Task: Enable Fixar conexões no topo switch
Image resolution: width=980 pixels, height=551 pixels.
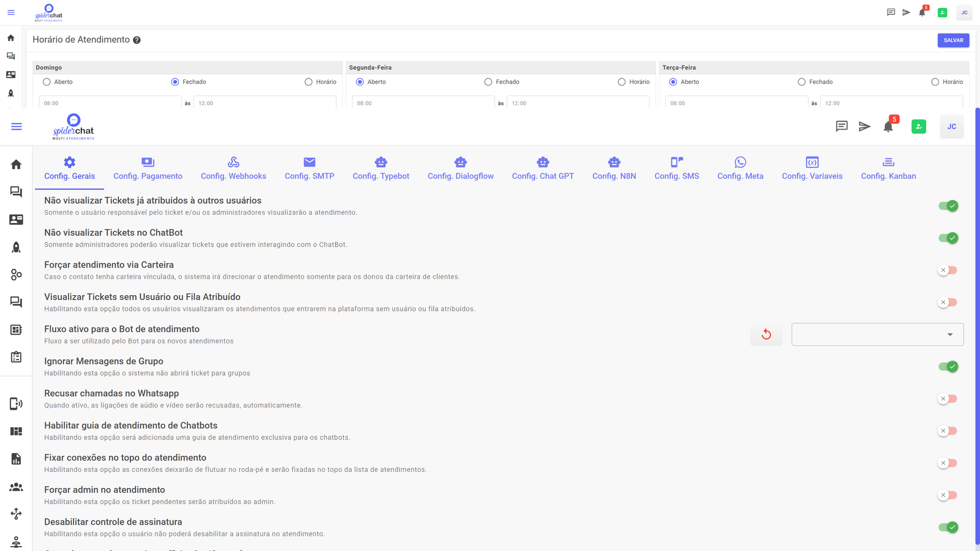Action: tap(948, 463)
